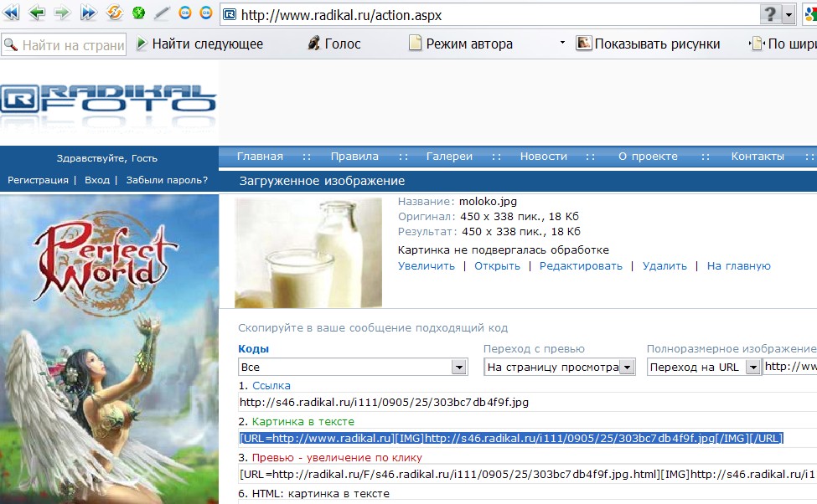
Task: Click the highlighted BBCode image field
Action: click(x=527, y=439)
